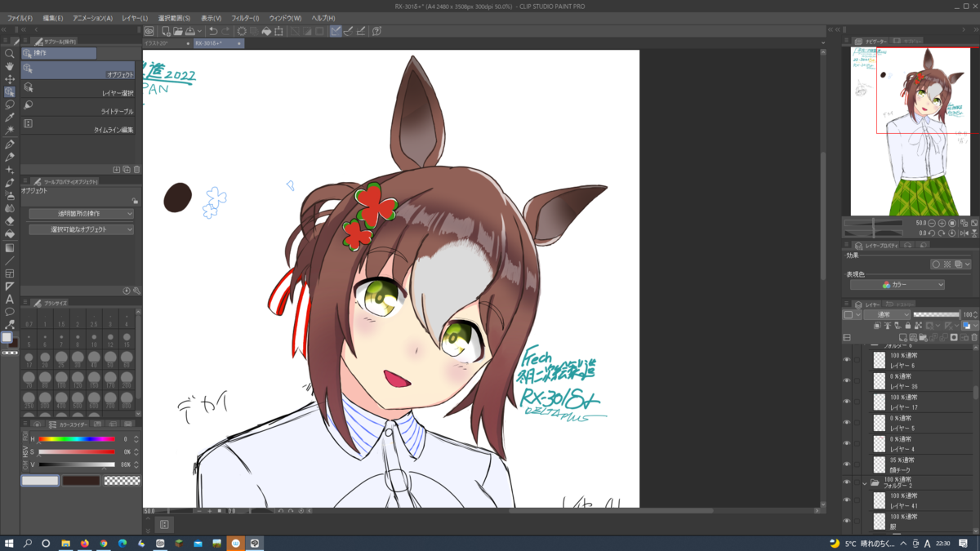The width and height of the screenshot is (980, 551).
Task: Select the Zoom magnifier tool
Action: 10,54
